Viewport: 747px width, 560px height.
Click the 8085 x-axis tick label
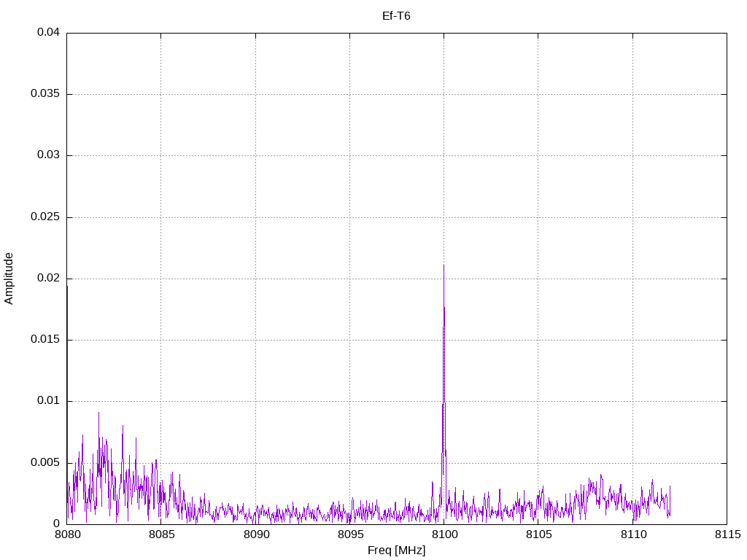coord(161,534)
